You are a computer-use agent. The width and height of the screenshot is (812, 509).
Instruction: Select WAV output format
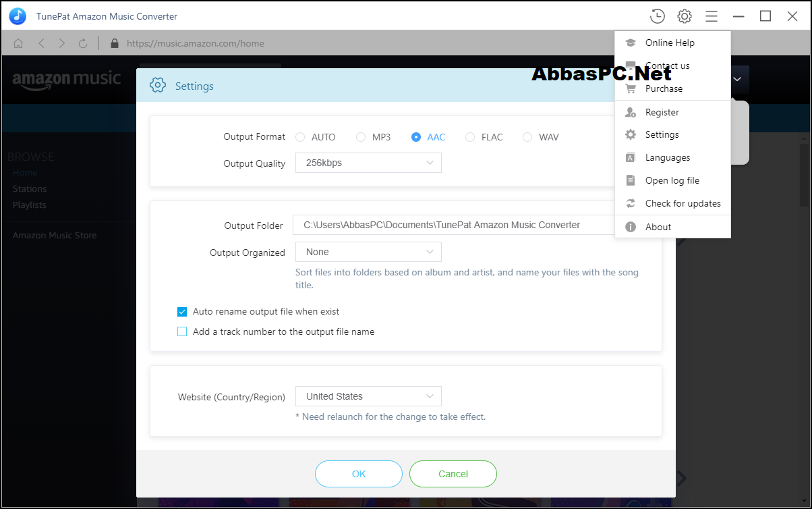pyautogui.click(x=527, y=137)
